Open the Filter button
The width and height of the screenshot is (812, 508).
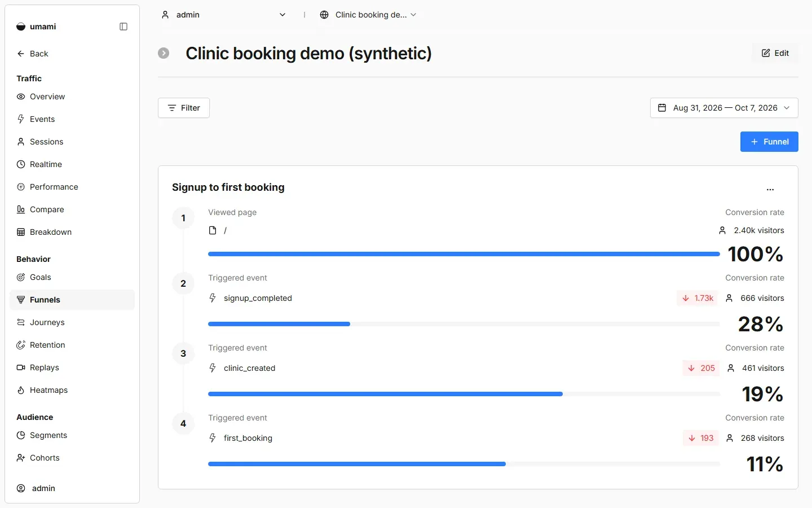click(x=184, y=108)
